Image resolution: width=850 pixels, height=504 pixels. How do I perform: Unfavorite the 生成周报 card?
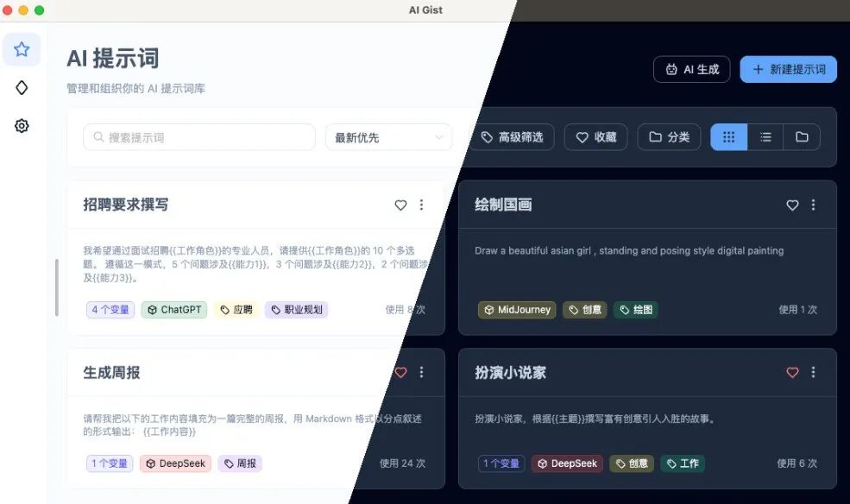coord(400,372)
